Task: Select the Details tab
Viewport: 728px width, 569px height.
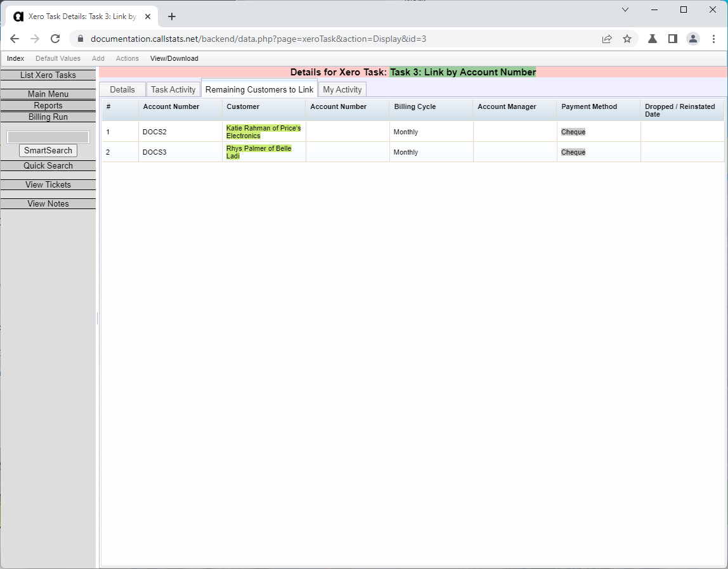Action: click(x=122, y=89)
